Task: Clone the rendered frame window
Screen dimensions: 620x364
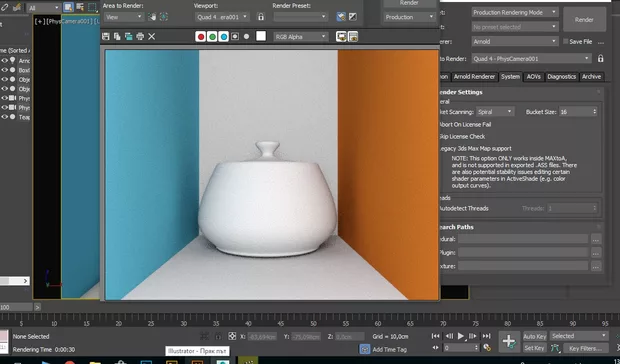Action: click(x=129, y=36)
